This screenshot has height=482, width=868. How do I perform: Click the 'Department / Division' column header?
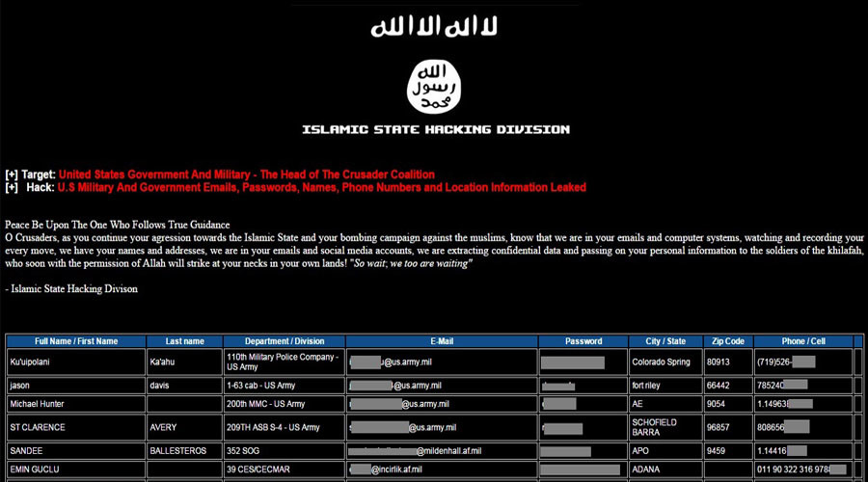pyautogui.click(x=285, y=341)
